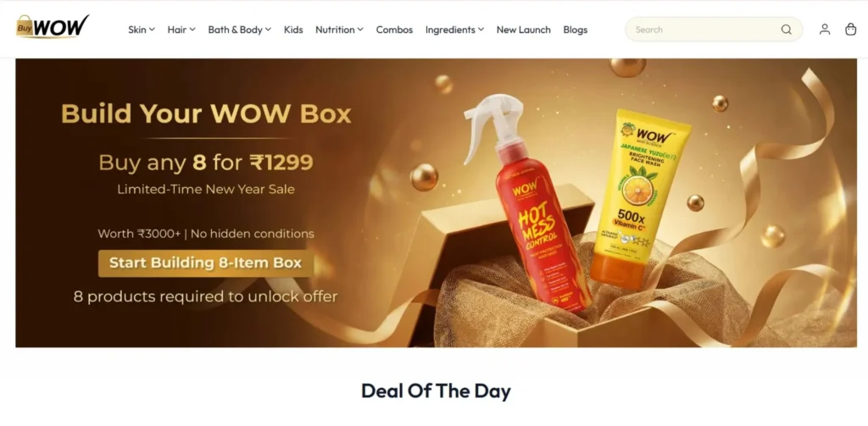
Task: Click the golden gift box in banner
Action: point(554,277)
